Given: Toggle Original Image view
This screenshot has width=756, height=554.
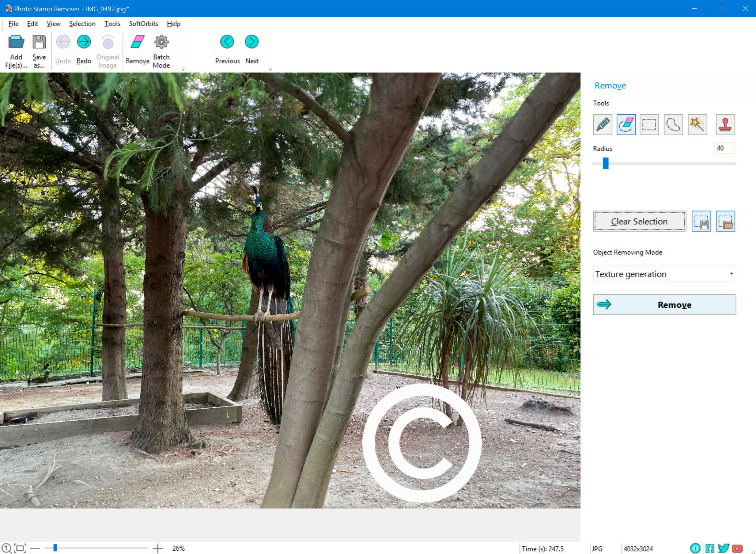Looking at the screenshot, I should point(107,50).
